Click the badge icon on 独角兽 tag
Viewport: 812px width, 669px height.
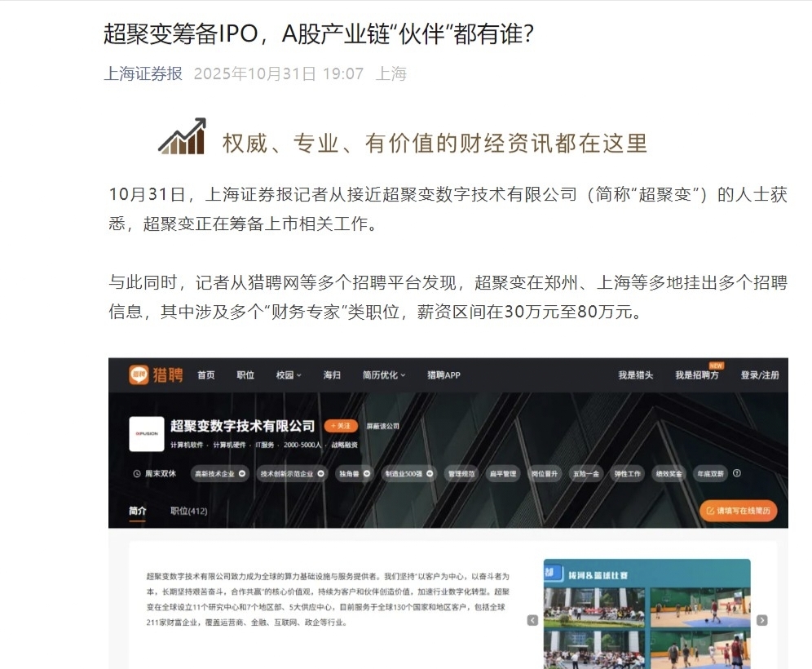pyautogui.click(x=367, y=474)
